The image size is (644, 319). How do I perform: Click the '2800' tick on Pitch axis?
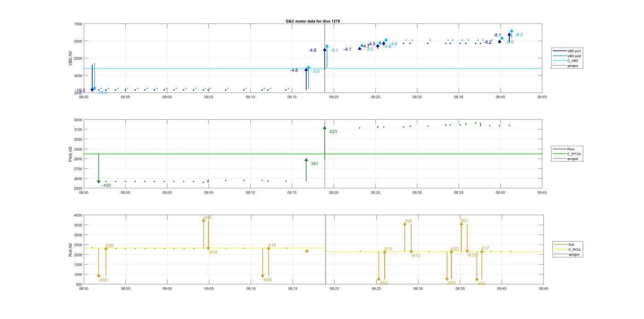click(x=78, y=159)
